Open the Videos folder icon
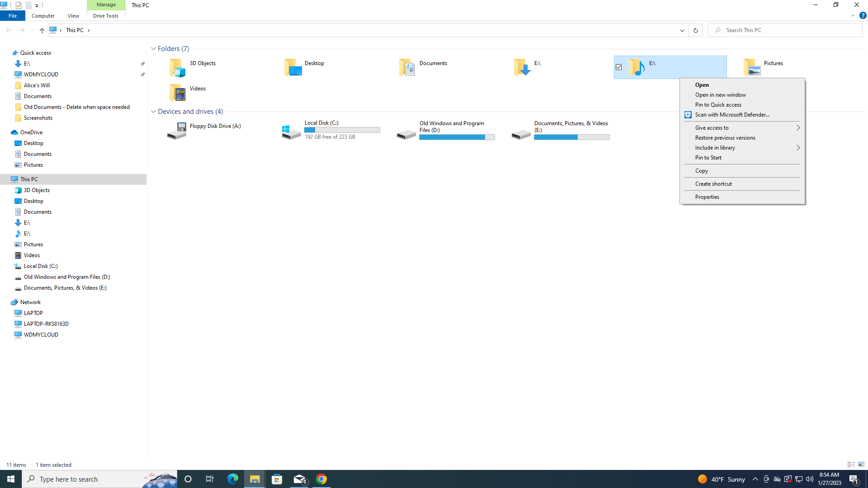Image resolution: width=868 pixels, height=488 pixels. (178, 93)
